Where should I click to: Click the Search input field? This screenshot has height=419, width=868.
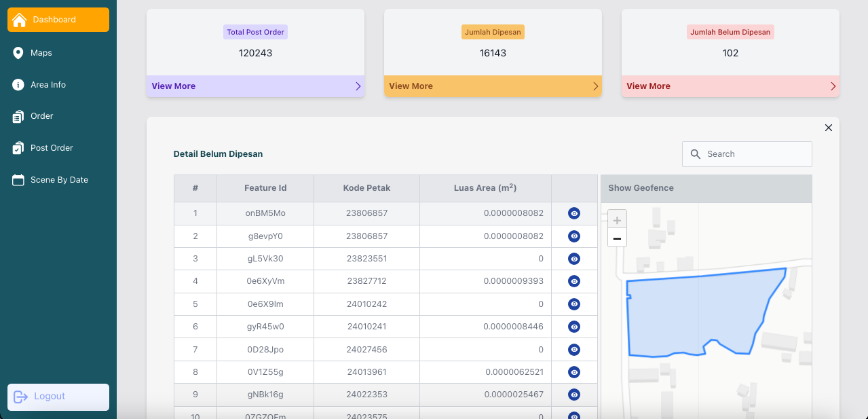click(x=755, y=154)
